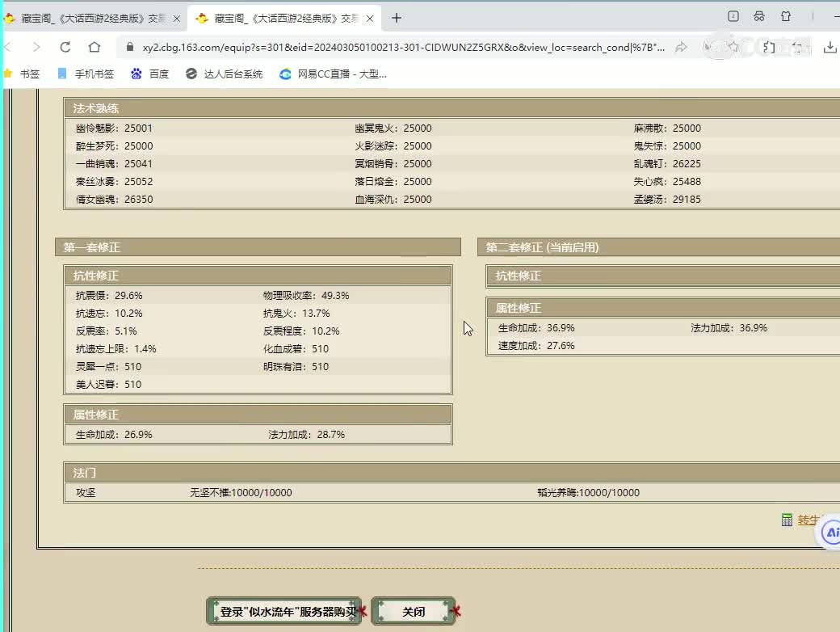Screen dimensions: 840x632
Task: Select the second 藏宝阁 tab
Action: coord(284,19)
